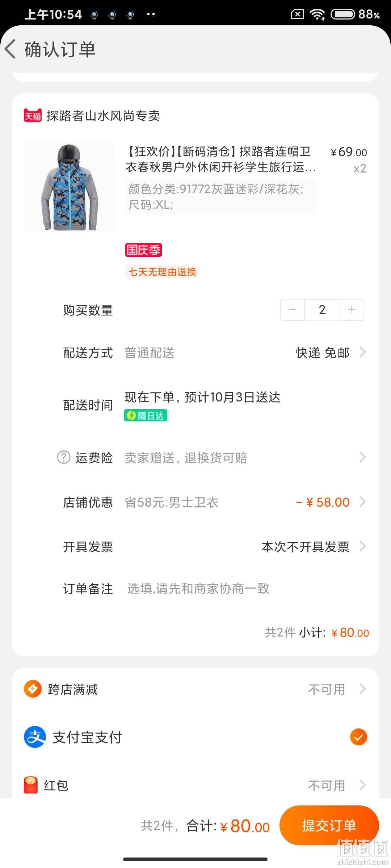The width and height of the screenshot is (391, 868).
Task: Submit order with 提交订单 button
Action: point(329,825)
